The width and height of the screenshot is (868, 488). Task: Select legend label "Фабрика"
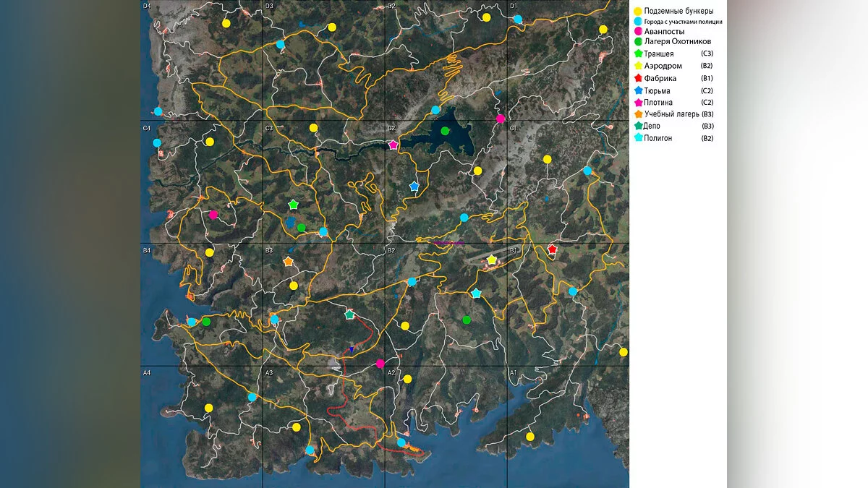(x=660, y=78)
